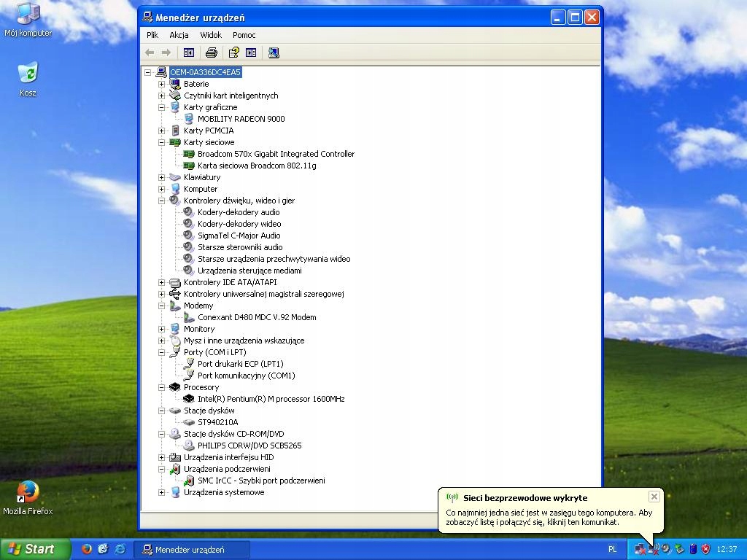Expand the Klawiatury node
Viewport: 747px width, 560px height.
click(161, 178)
